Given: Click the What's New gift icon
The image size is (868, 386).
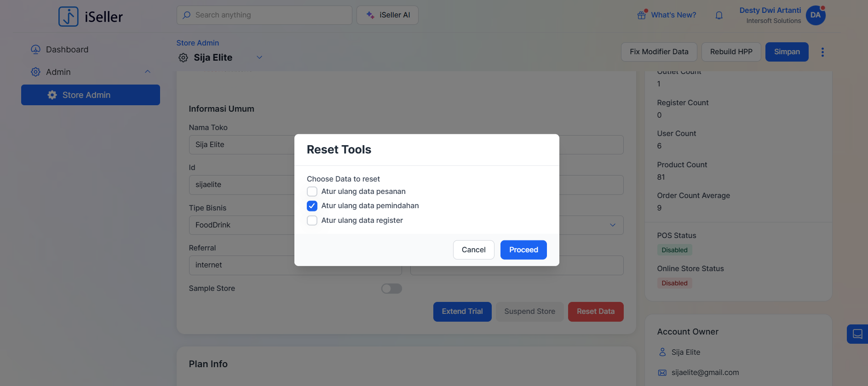Looking at the screenshot, I should point(642,15).
